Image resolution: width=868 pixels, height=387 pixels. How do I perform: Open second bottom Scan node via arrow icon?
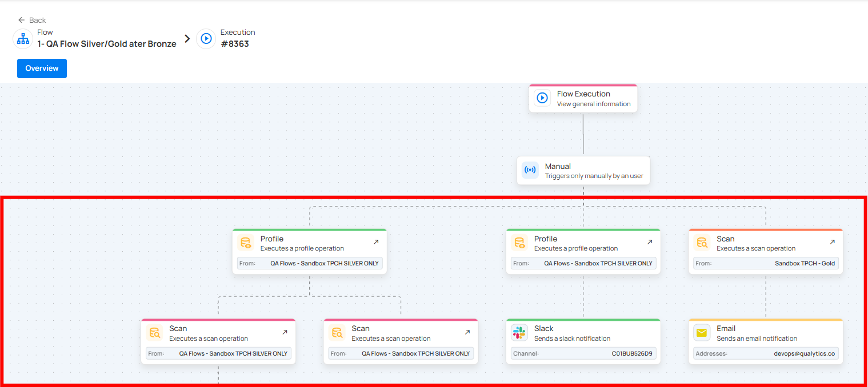click(467, 332)
